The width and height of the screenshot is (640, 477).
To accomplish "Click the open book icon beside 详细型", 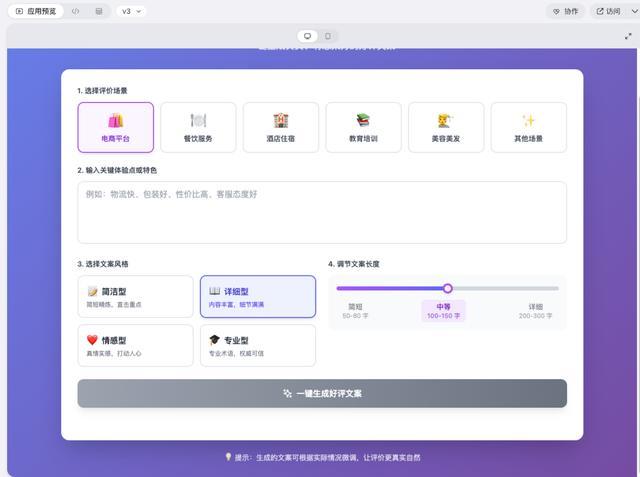I will [215, 291].
